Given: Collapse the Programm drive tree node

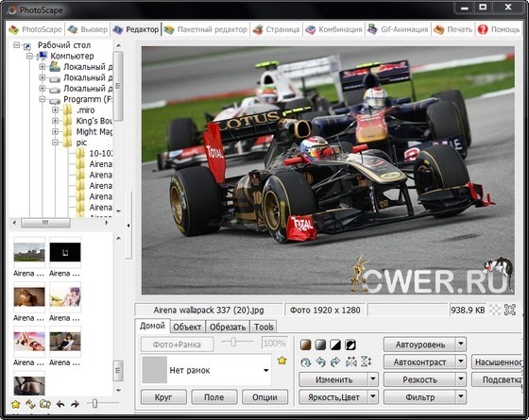Looking at the screenshot, I should click(x=43, y=99).
